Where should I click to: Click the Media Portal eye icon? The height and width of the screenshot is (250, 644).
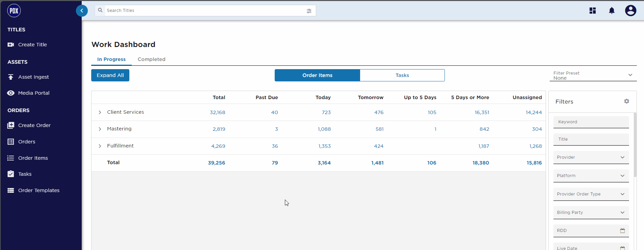point(11,93)
